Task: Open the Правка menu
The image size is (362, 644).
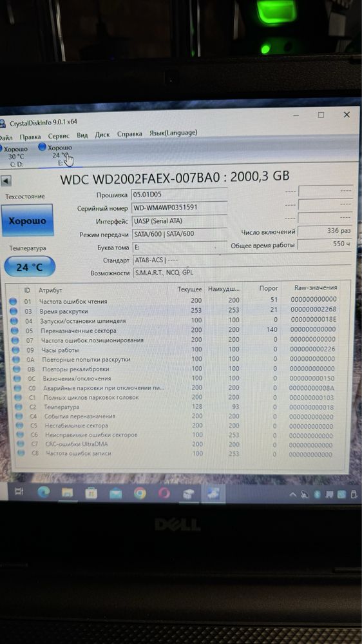Action: tap(30, 137)
